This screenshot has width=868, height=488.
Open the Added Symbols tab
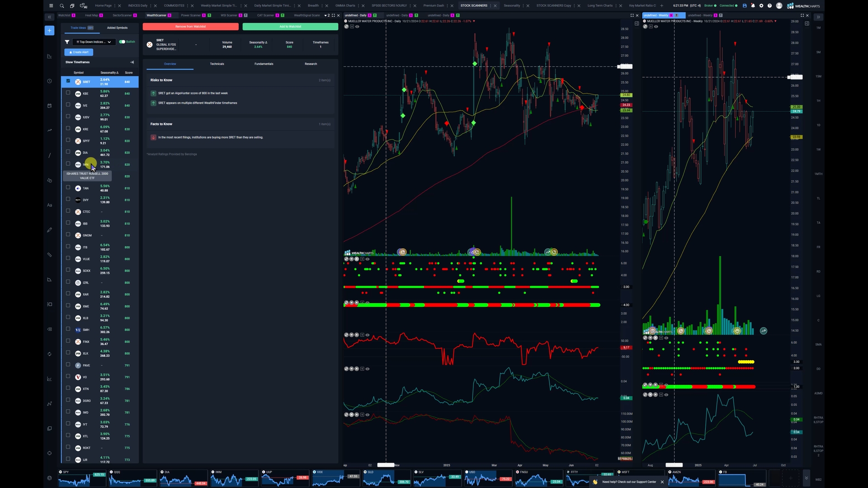pos(117,28)
